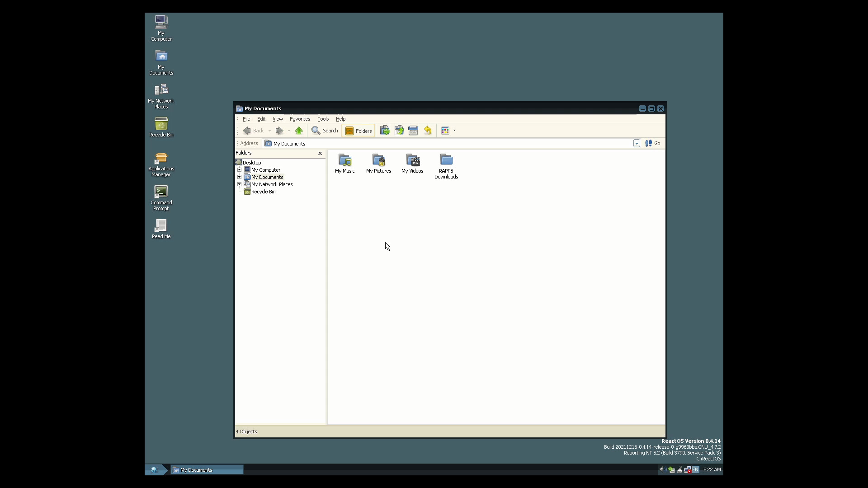The image size is (868, 488).
Task: Expand My Computer in the folder tree
Action: (240, 169)
